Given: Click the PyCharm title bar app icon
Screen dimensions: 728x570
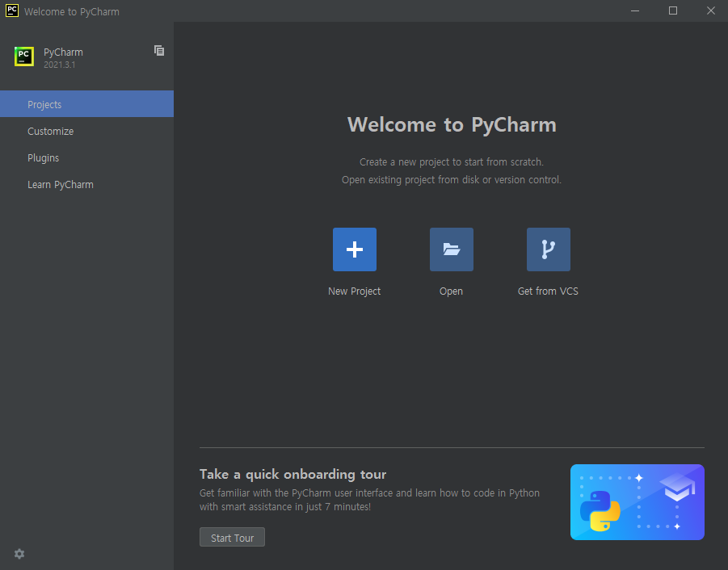Looking at the screenshot, I should [x=12, y=10].
